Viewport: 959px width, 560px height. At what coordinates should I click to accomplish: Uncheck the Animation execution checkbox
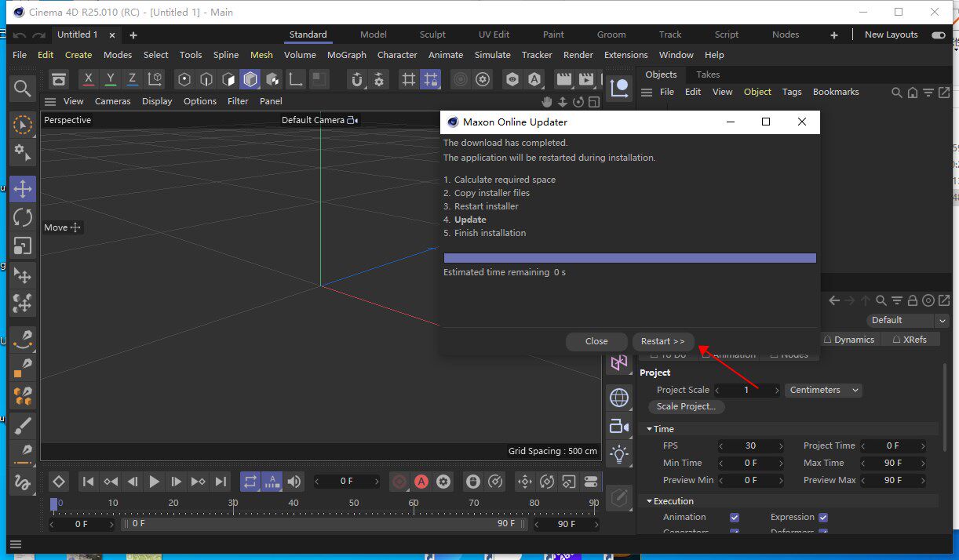(x=735, y=518)
